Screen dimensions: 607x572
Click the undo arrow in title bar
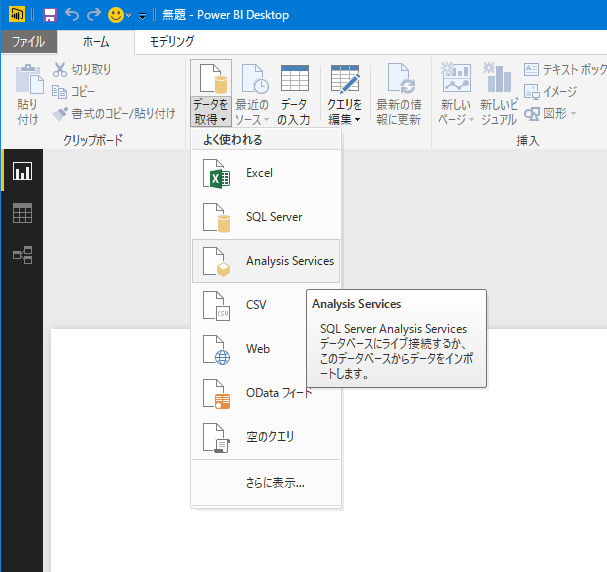pyautogui.click(x=73, y=16)
